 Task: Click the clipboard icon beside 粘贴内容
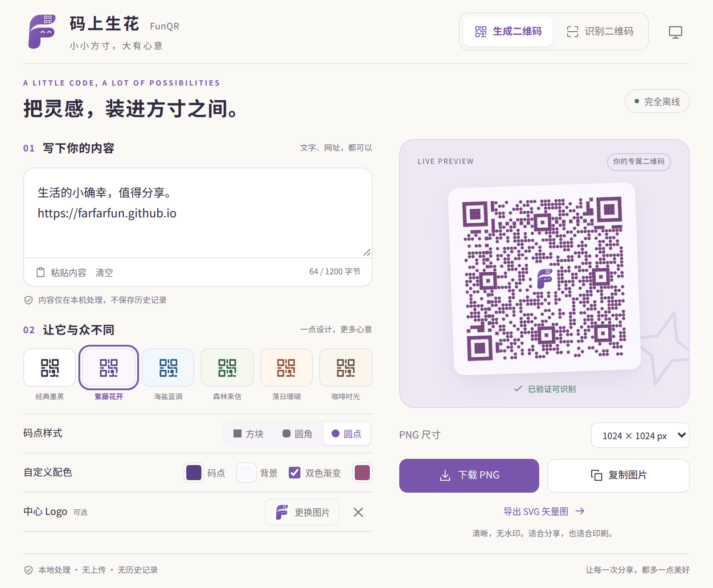(x=41, y=272)
